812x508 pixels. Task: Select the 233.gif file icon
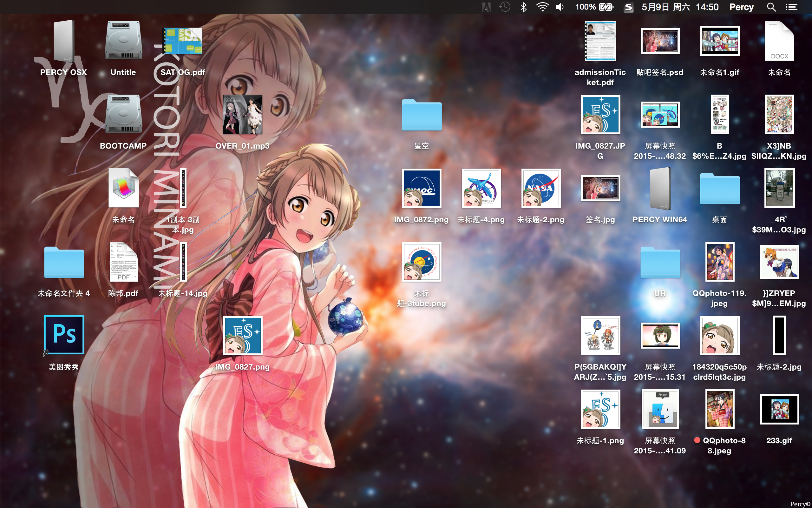click(779, 409)
